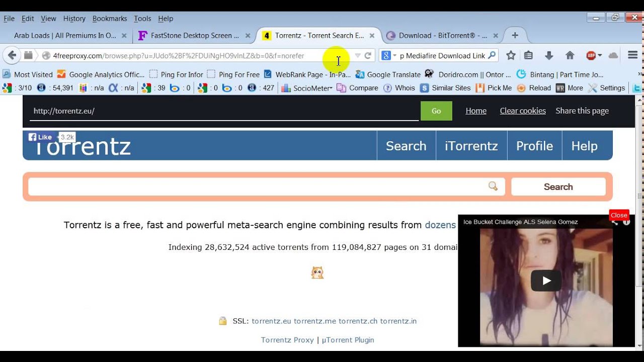This screenshot has width=644, height=362.
Task: Open the Help menu
Action: 166,18
